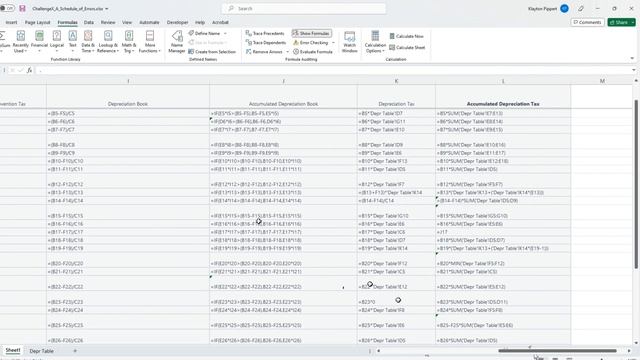Switch to the Data ribbon tab

[x=89, y=22]
